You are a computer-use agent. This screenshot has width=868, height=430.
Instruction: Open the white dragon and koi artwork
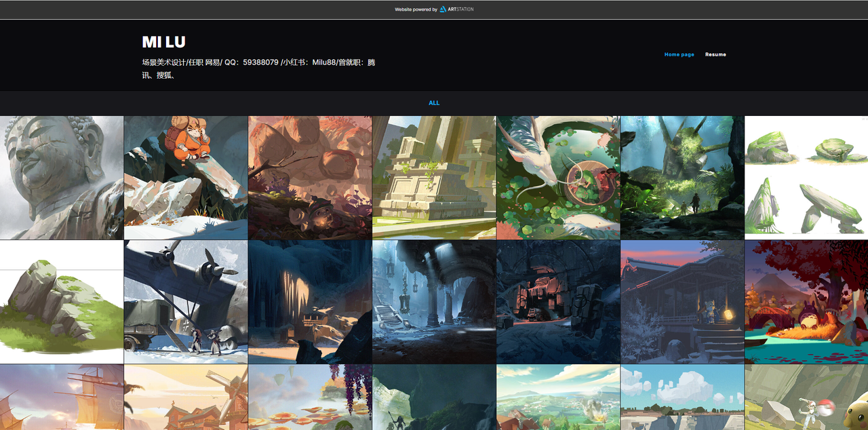click(558, 178)
